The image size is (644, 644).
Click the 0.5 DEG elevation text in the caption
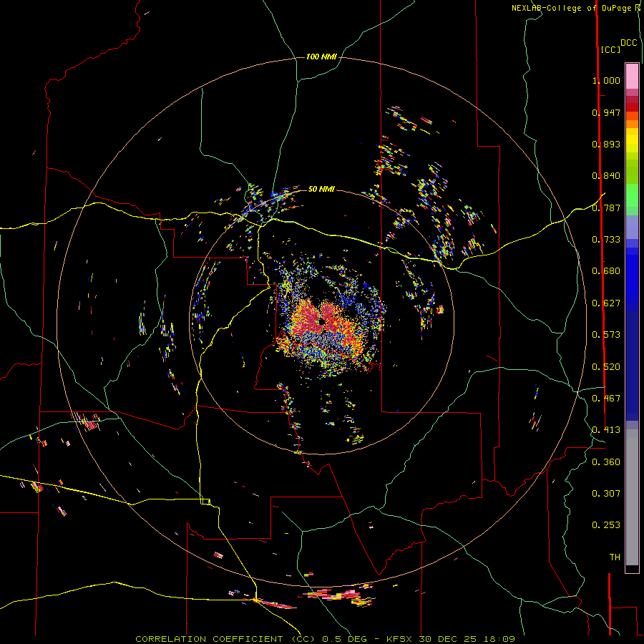click(345, 639)
